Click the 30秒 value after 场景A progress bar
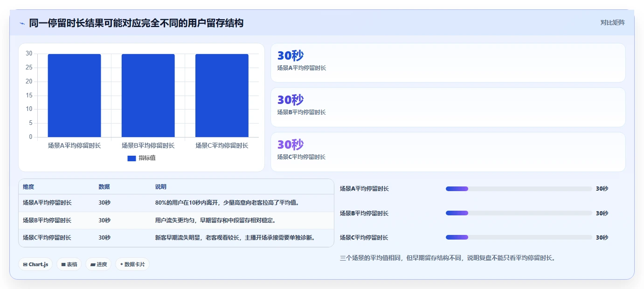This screenshot has height=289, width=644. point(602,189)
